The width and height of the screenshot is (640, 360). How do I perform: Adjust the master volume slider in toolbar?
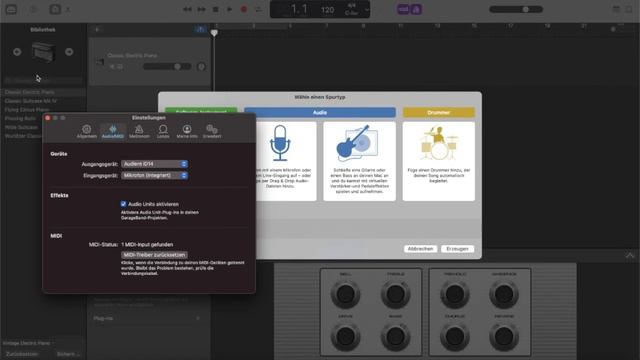pyautogui.click(x=516, y=9)
